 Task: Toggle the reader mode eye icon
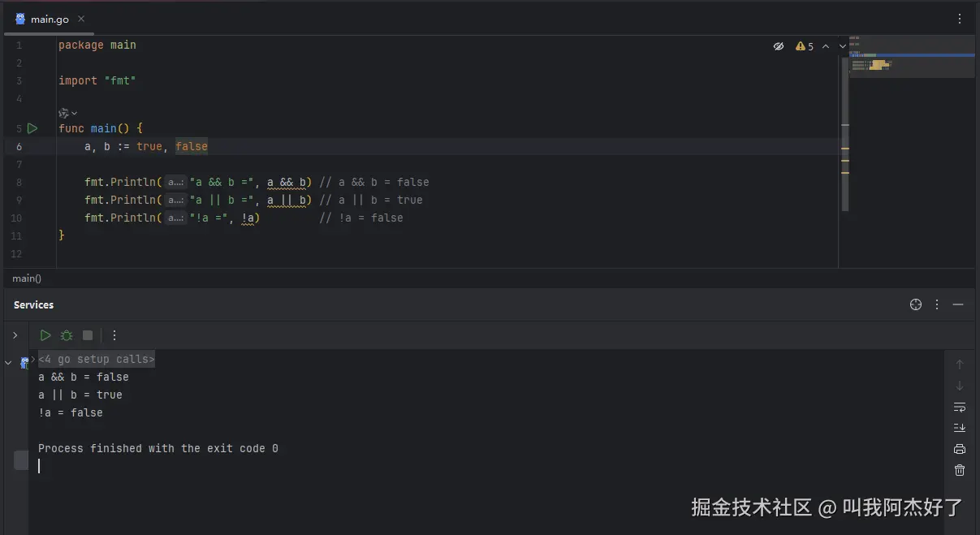779,47
